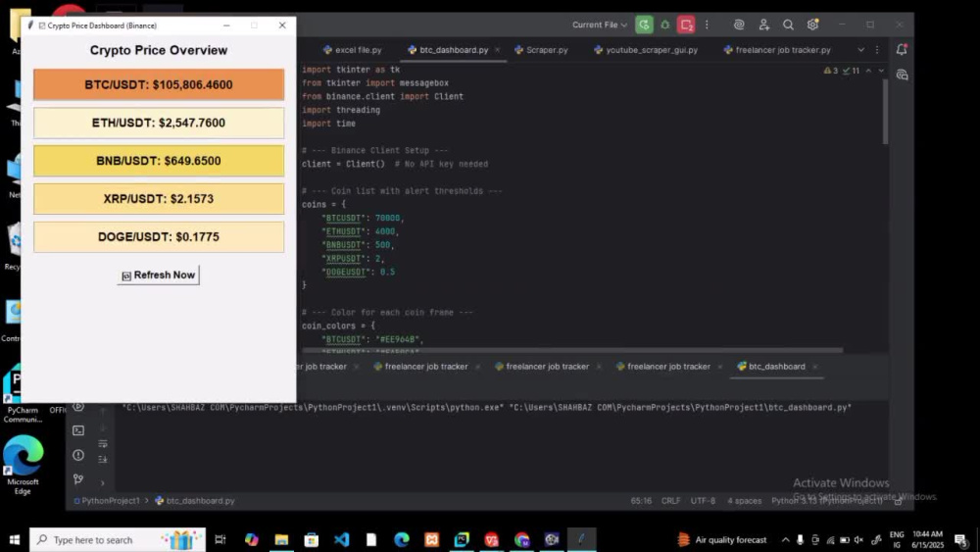
Task: Open the Microsoft Edge desktop shortcut
Action: click(x=24, y=465)
